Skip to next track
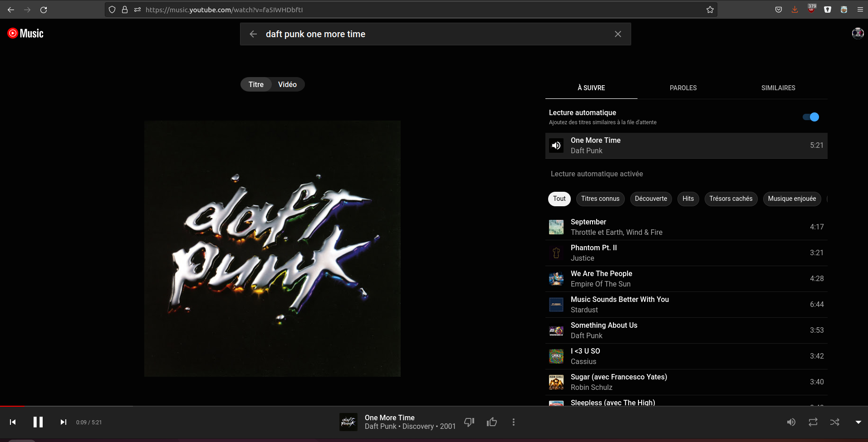The width and height of the screenshot is (868, 442). tap(64, 422)
